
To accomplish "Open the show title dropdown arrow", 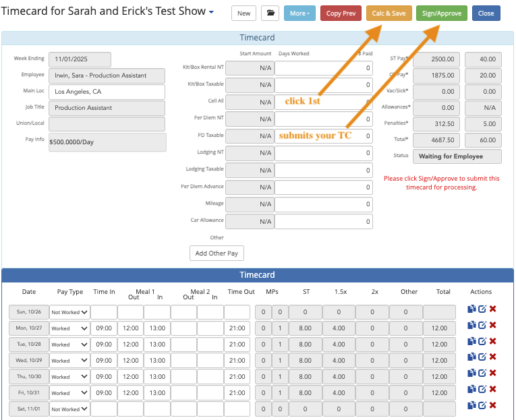I will 211,12.
